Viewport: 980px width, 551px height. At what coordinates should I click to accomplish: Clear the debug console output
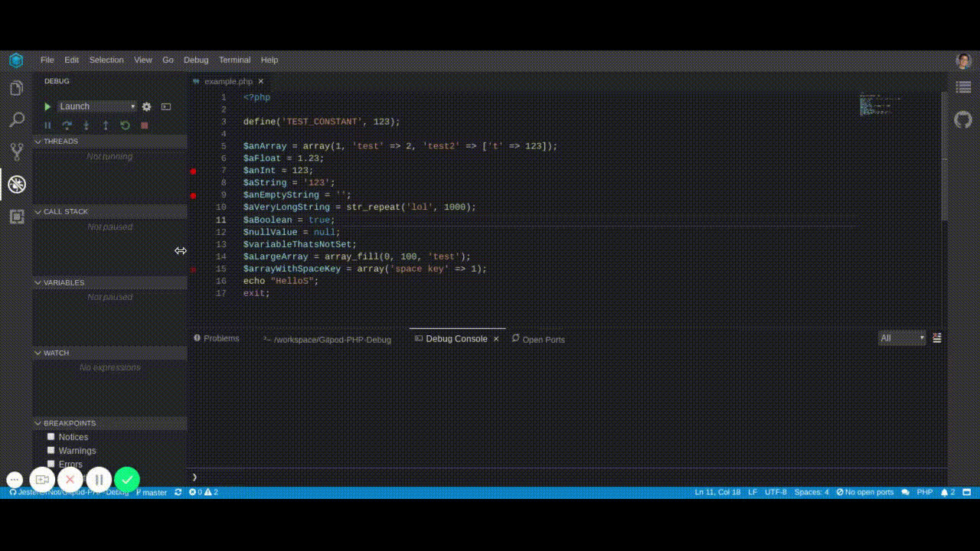pos(937,338)
